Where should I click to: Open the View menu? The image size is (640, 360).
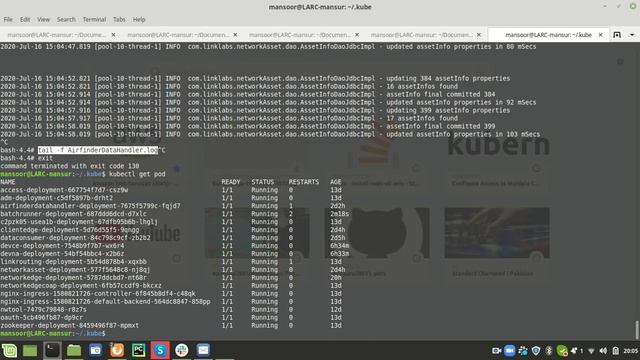click(43, 20)
